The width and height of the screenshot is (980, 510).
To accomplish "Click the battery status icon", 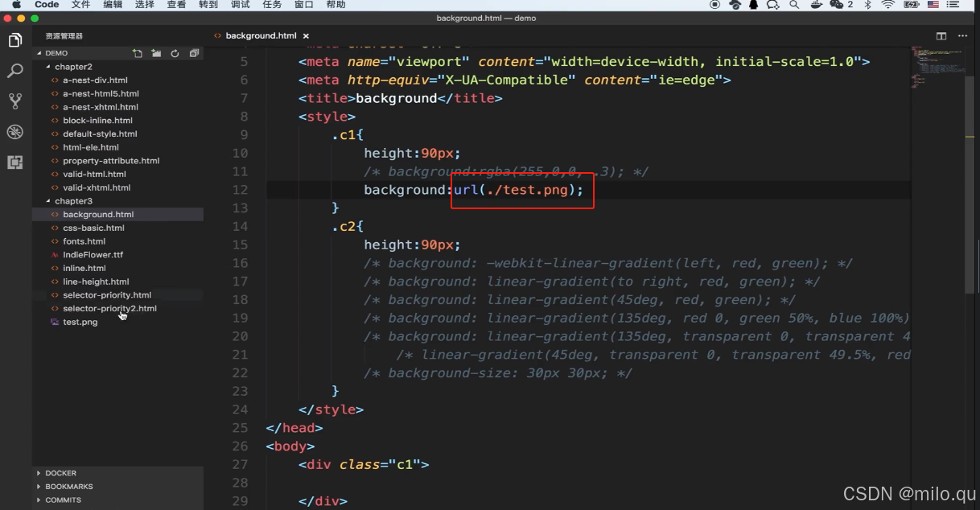I will click(911, 5).
